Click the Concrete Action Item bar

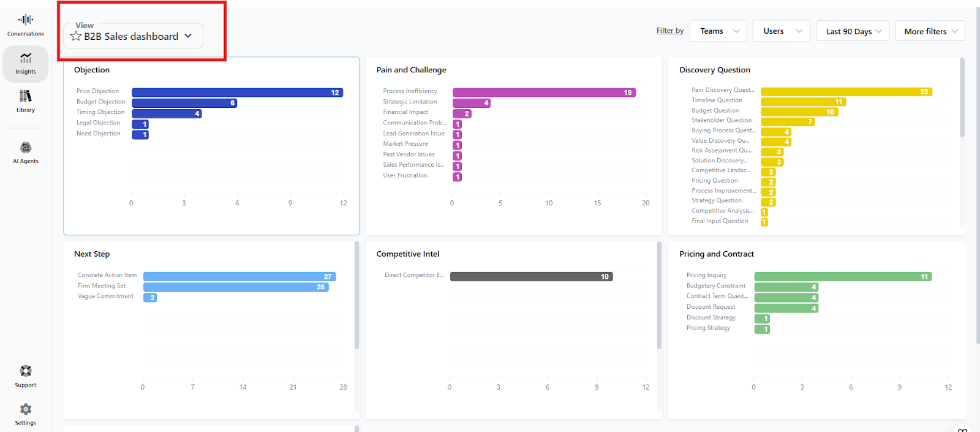[239, 277]
